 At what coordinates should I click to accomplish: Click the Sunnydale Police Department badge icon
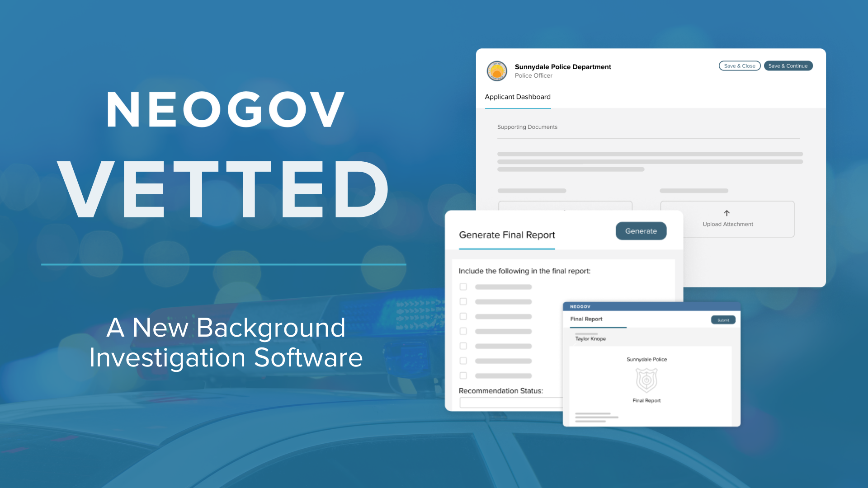496,70
